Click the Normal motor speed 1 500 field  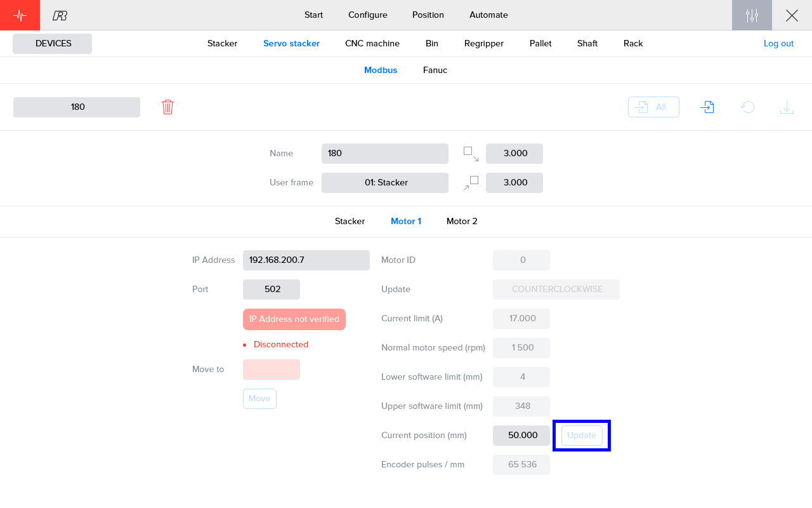click(521, 348)
